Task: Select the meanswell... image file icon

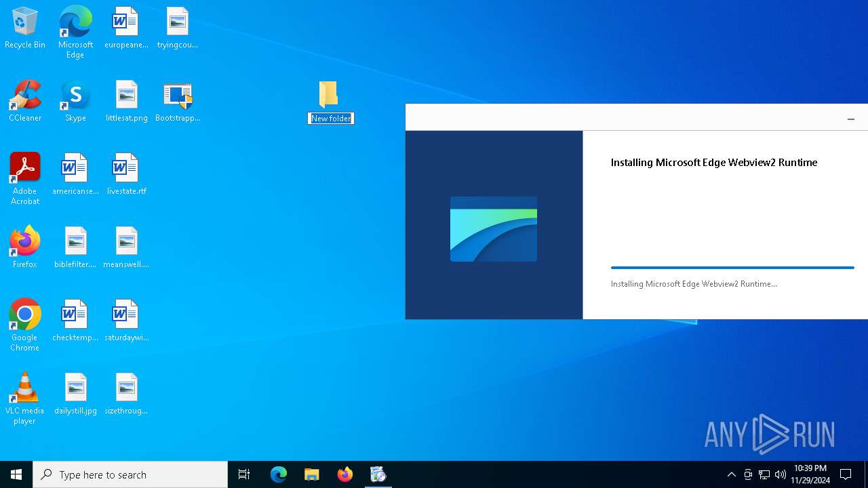Action: [126, 248]
